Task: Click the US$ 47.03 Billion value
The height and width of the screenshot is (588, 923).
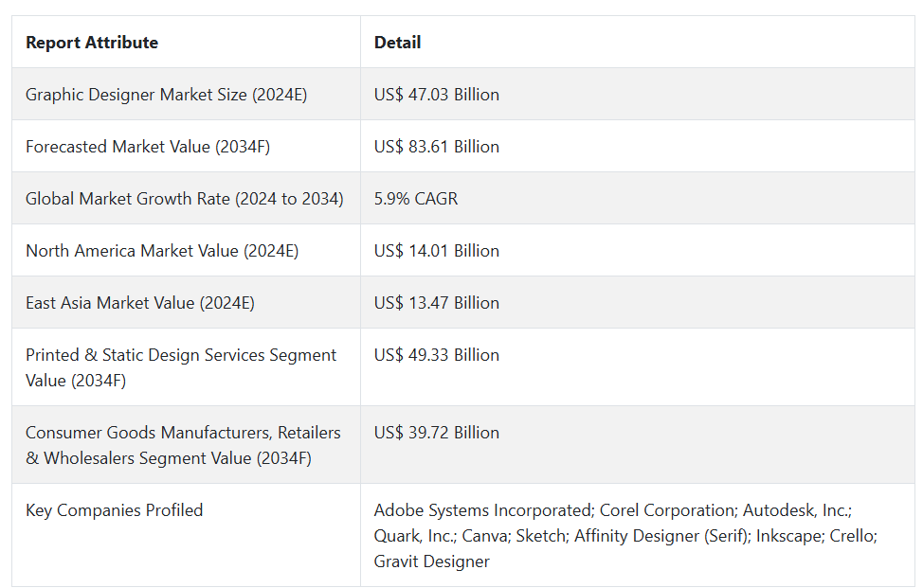Action: [436, 95]
